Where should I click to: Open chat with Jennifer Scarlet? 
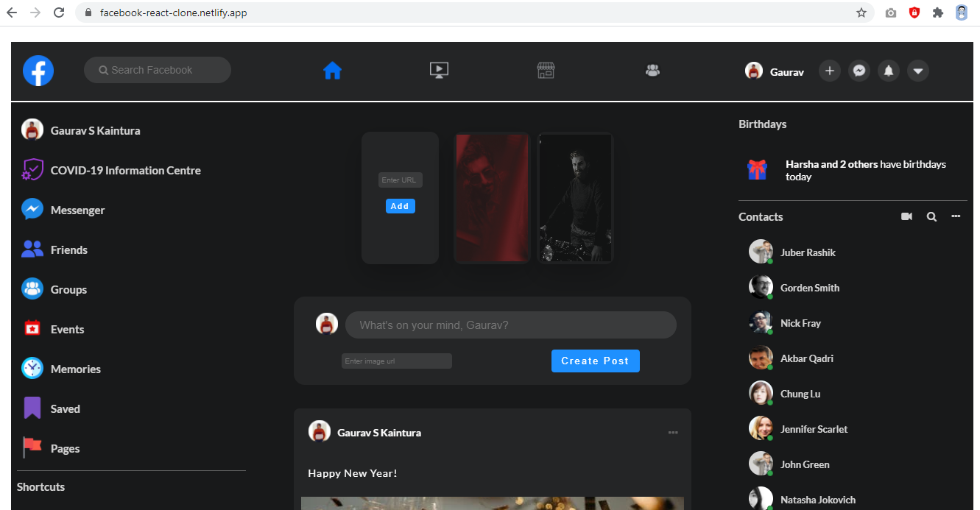coord(798,429)
